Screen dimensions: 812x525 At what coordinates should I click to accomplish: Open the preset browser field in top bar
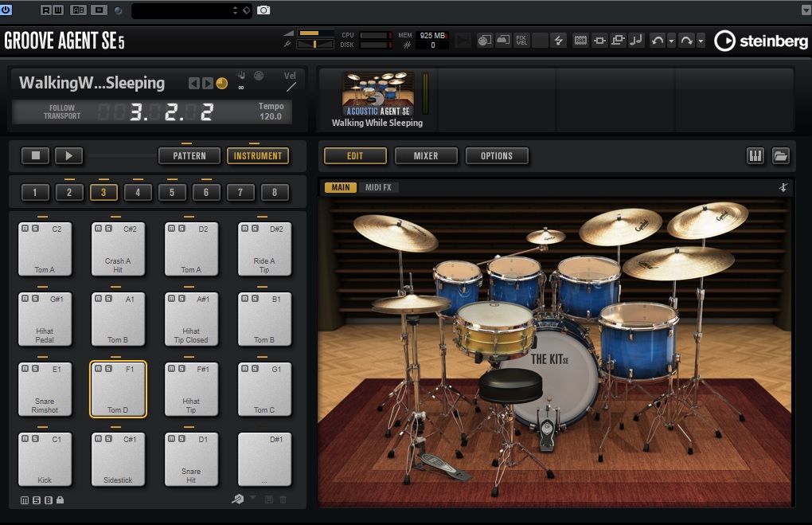click(x=191, y=10)
